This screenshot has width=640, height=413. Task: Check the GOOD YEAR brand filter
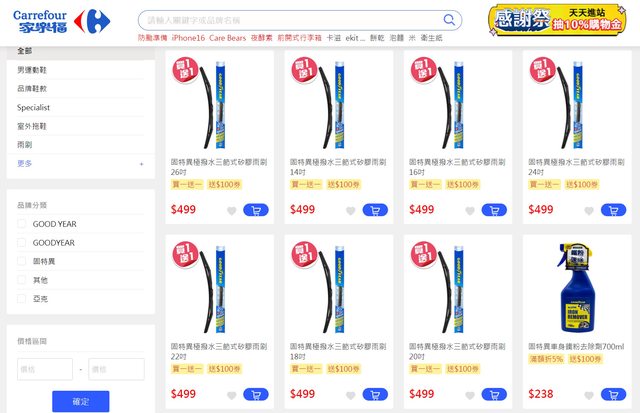(x=22, y=224)
